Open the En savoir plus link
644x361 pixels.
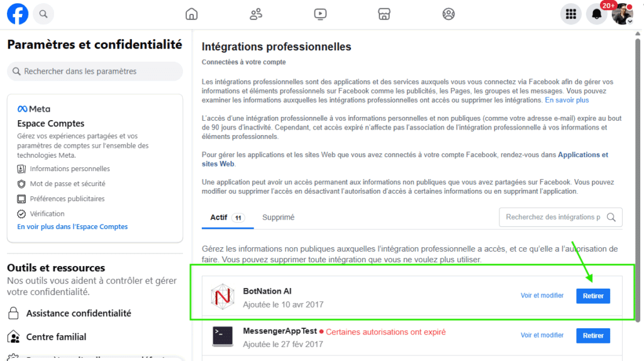pos(567,100)
